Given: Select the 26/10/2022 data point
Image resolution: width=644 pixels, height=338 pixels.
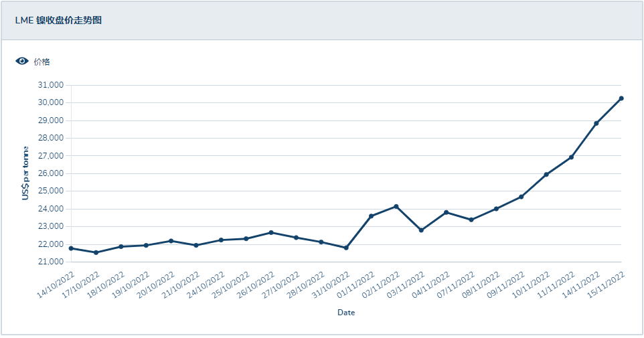Looking at the screenshot, I should [271, 232].
